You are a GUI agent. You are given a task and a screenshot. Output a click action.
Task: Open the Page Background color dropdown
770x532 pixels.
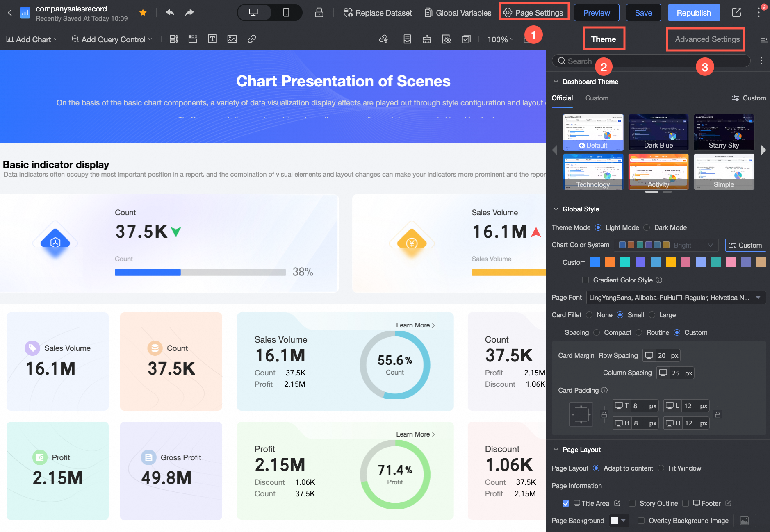(619, 521)
